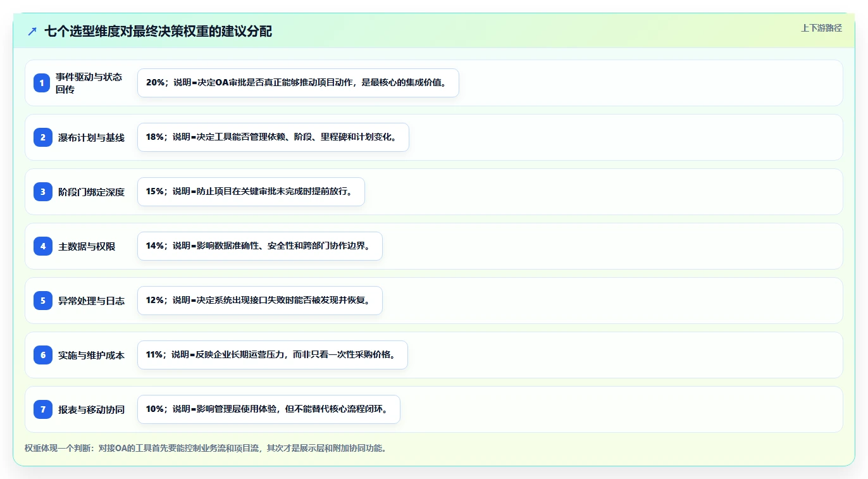Open the 12% weight description box
The height and width of the screenshot is (479, 868).
(x=260, y=301)
